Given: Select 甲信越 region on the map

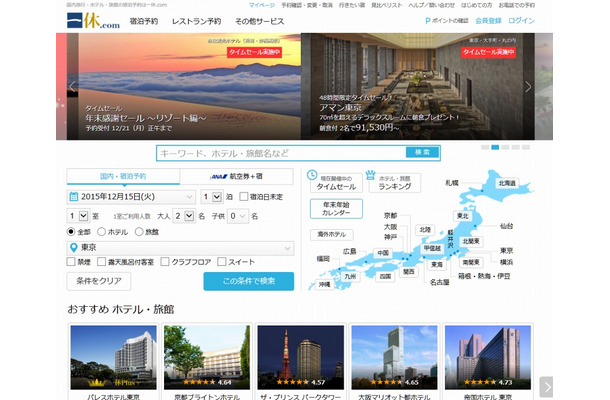Looking at the screenshot, I should point(432,248).
